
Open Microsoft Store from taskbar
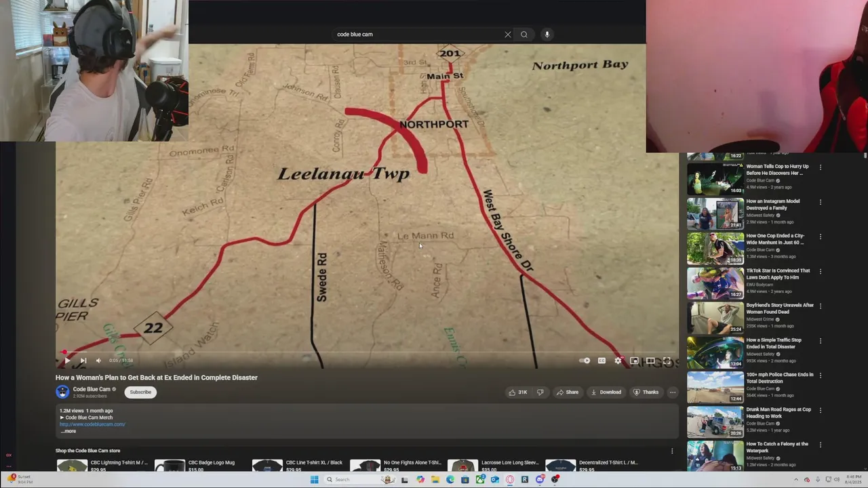coord(465,480)
